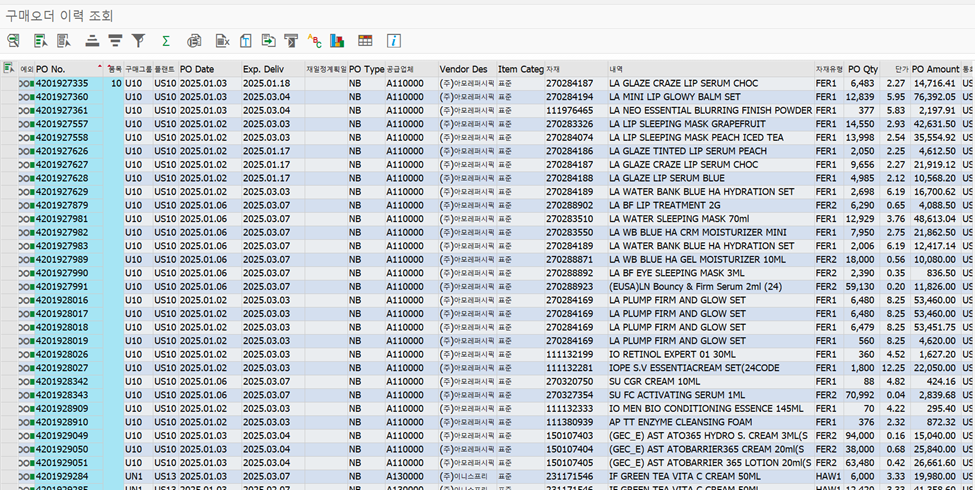This screenshot has height=490, width=975.
Task: Click the PO Amount column header
Action: coord(935,69)
